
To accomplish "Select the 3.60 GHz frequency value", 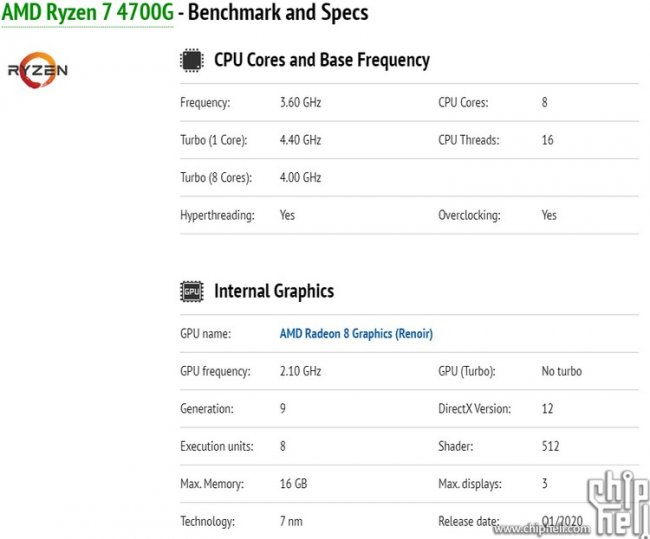I will click(x=300, y=103).
